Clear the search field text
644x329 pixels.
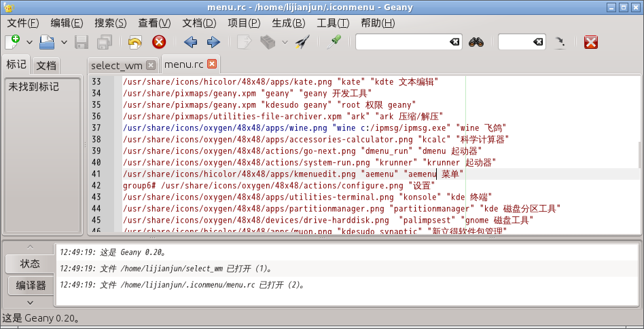click(454, 42)
